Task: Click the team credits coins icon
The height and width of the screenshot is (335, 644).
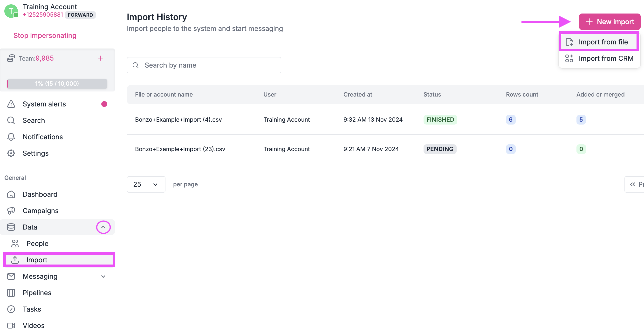Action: pos(11,58)
